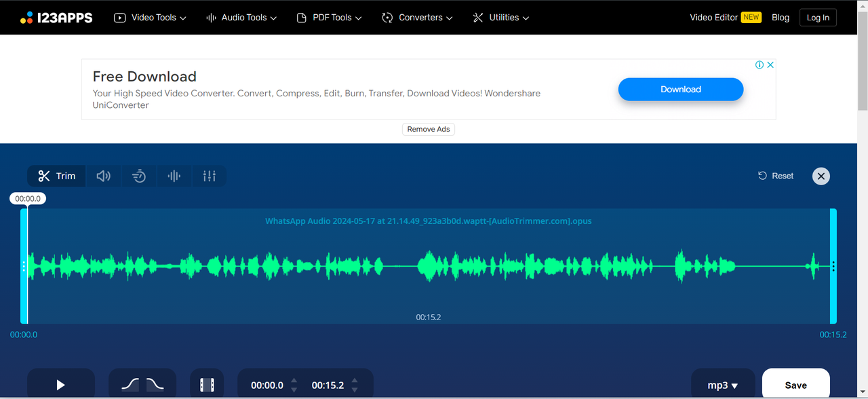Open the Utilities menu
Image resolution: width=868 pixels, height=399 pixels.
coord(500,18)
